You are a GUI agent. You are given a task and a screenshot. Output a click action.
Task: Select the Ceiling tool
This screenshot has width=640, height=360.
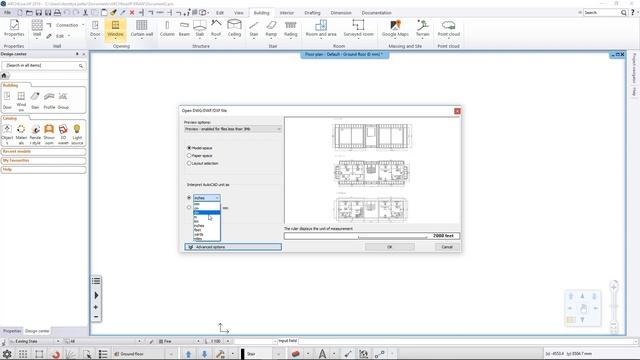234,29
